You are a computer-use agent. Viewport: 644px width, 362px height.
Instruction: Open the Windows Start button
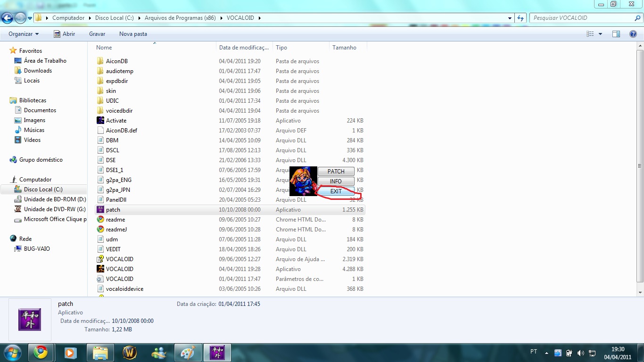(12, 352)
